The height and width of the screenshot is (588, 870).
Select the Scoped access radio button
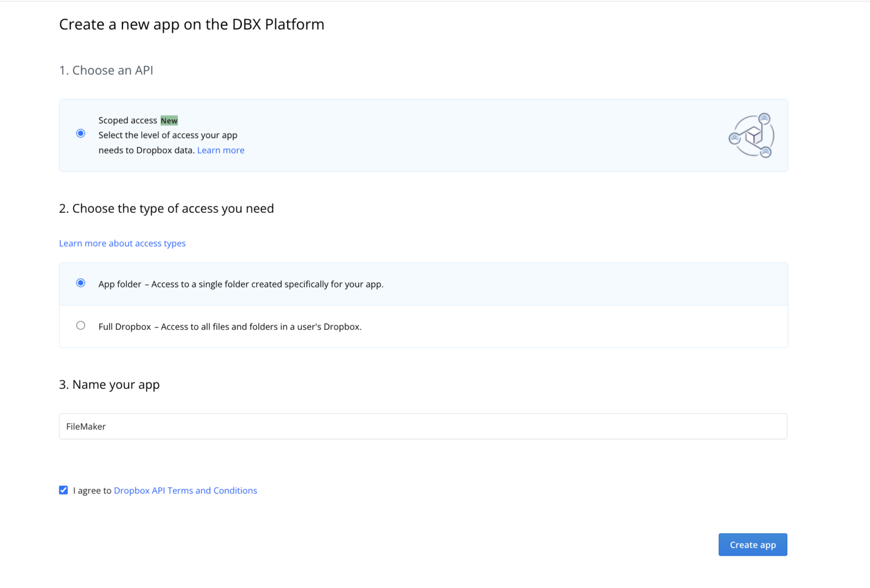80,133
